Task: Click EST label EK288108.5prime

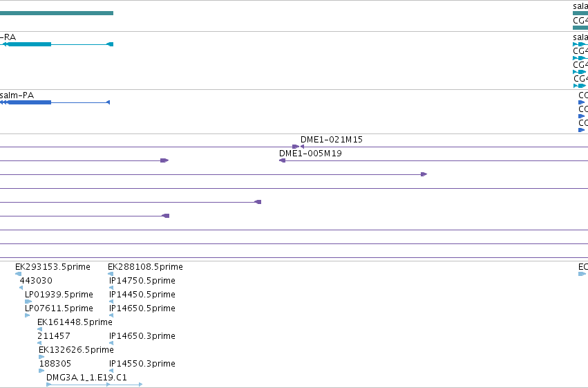Action: click(146, 267)
